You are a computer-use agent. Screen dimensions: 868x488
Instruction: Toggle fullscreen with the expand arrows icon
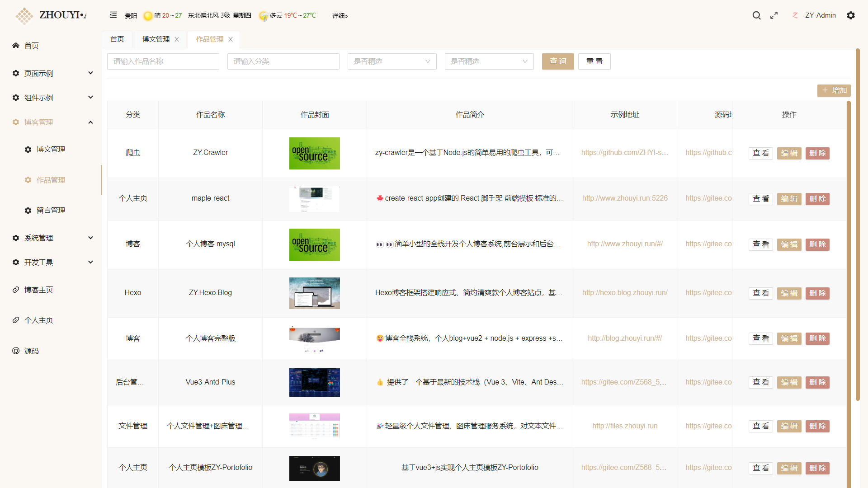point(774,15)
